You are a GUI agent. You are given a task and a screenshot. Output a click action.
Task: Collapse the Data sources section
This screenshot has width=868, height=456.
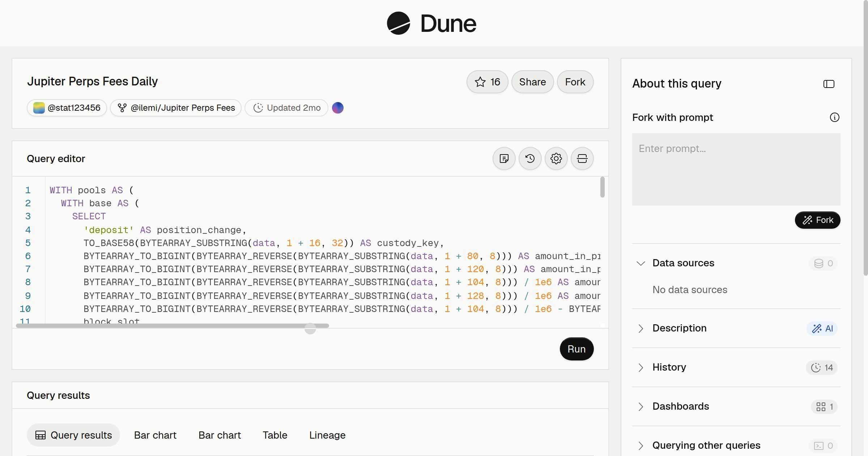click(641, 263)
